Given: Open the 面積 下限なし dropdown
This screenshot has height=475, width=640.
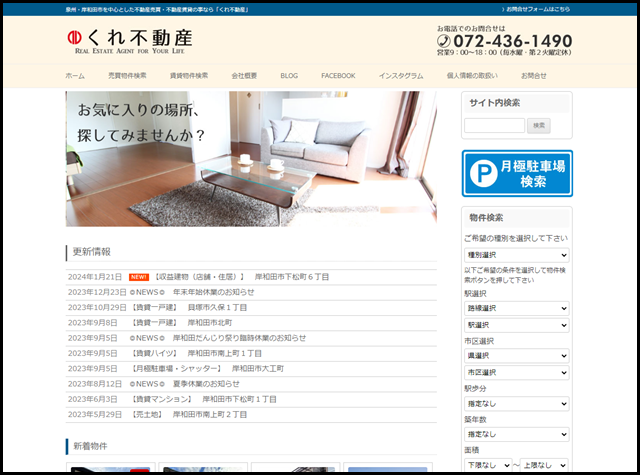Looking at the screenshot, I should coord(488,465).
